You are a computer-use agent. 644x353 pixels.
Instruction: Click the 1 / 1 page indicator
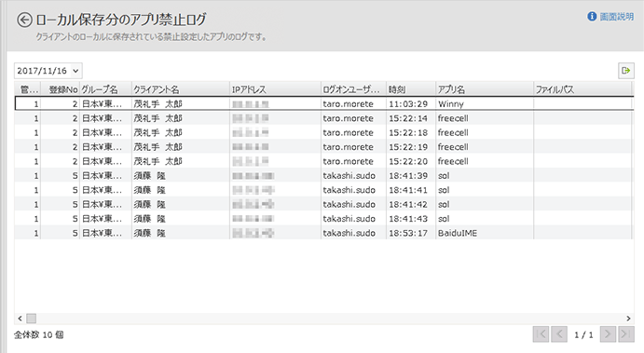pyautogui.click(x=583, y=335)
